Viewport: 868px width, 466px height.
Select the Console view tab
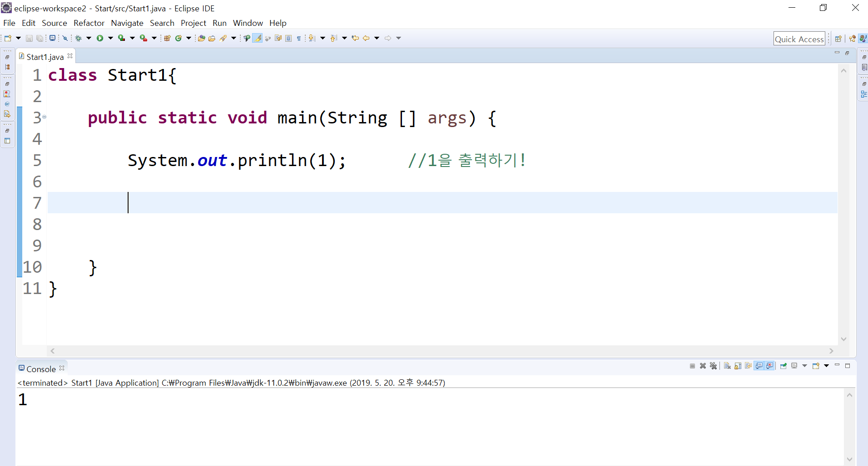41,369
